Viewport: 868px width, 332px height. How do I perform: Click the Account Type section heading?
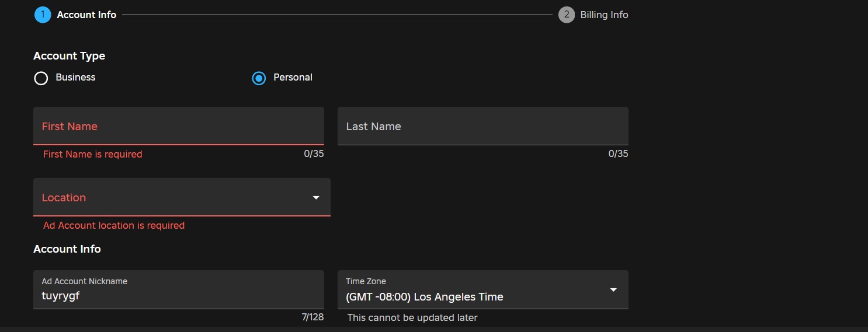click(x=70, y=56)
